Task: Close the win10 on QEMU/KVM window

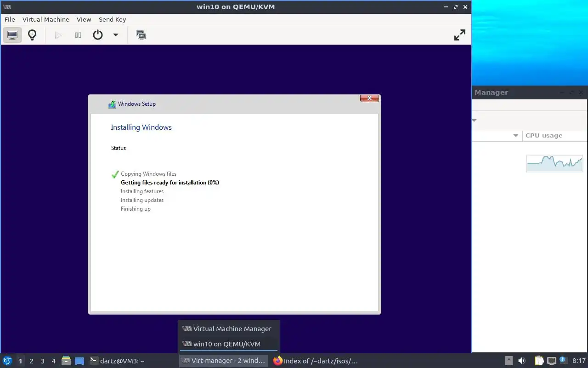Action: tap(466, 7)
